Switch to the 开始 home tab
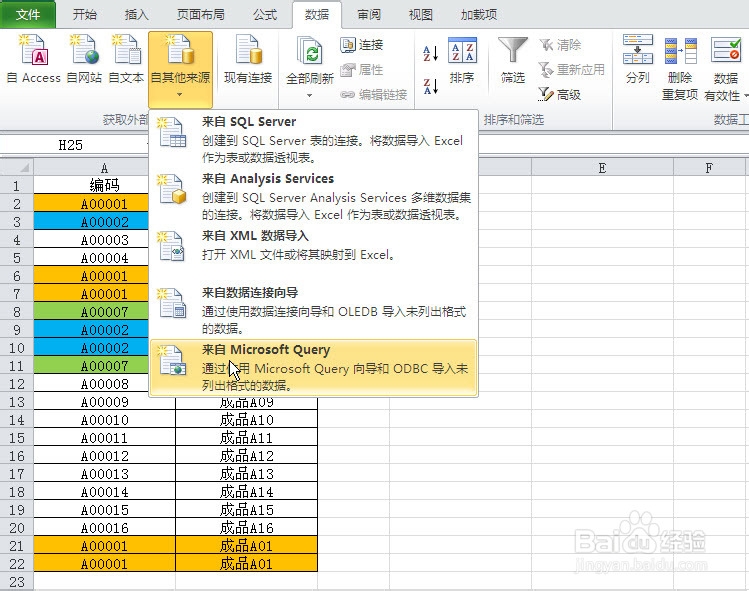This screenshot has height=591, width=749. [x=85, y=14]
